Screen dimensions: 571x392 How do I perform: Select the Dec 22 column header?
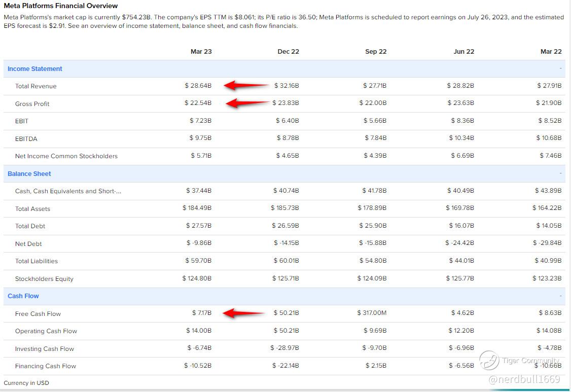(288, 51)
